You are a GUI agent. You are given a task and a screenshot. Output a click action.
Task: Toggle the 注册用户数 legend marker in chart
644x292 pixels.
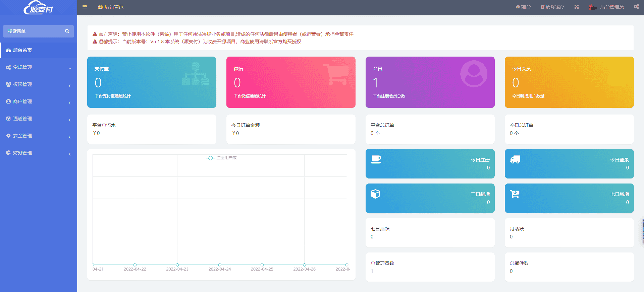tap(210, 158)
